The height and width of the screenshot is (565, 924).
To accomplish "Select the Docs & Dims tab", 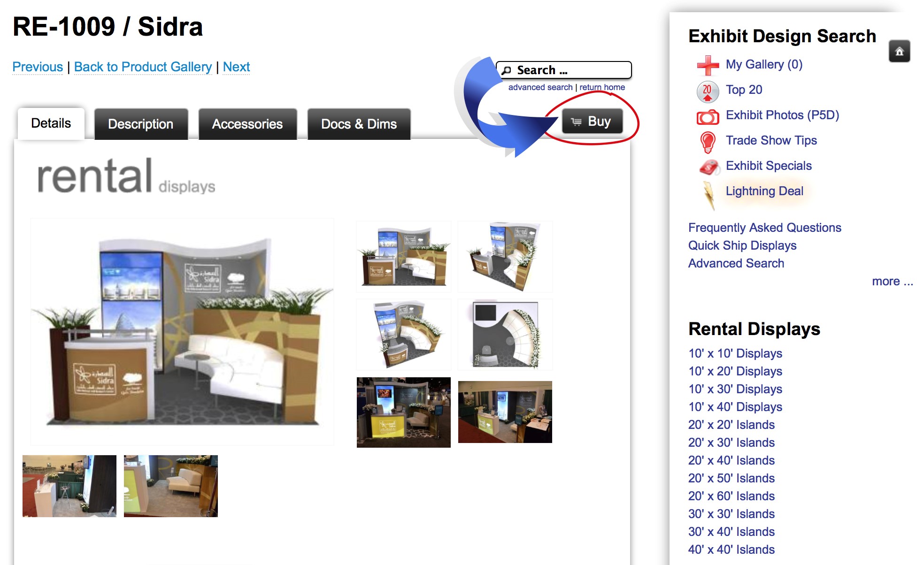I will (x=359, y=124).
